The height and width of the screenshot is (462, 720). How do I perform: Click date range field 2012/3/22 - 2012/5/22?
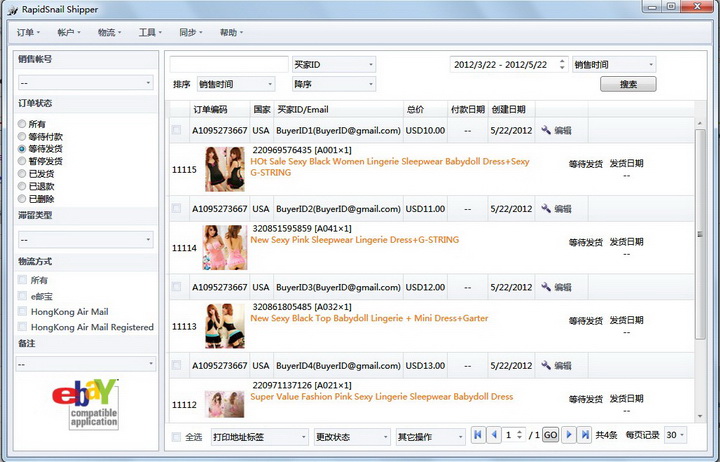(509, 65)
